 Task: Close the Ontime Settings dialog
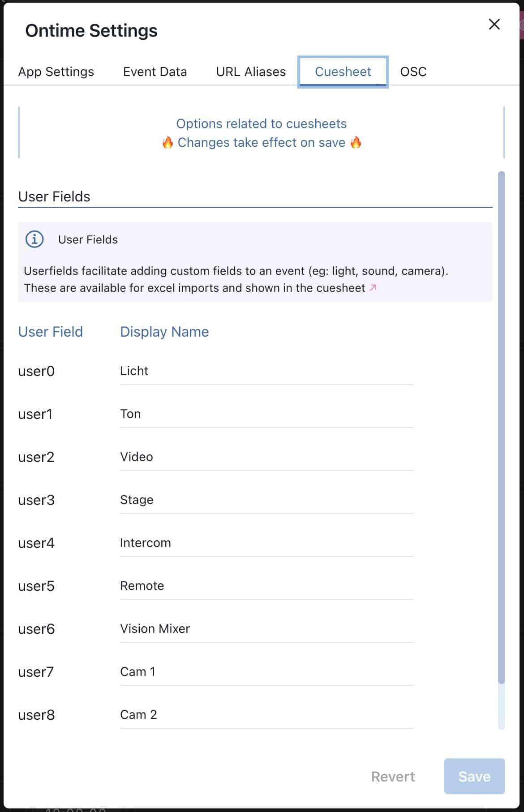(x=494, y=24)
